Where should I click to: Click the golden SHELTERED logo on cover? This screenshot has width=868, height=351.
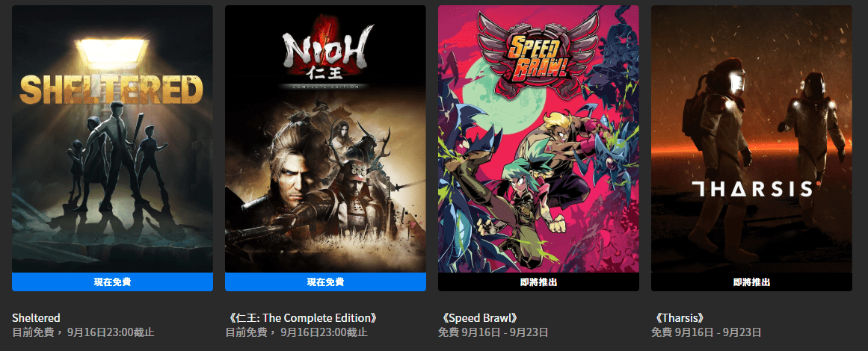point(111,90)
